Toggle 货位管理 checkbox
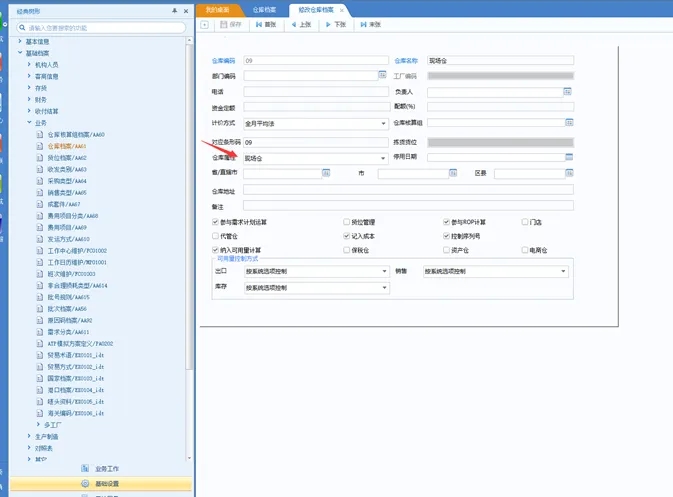 (346, 222)
